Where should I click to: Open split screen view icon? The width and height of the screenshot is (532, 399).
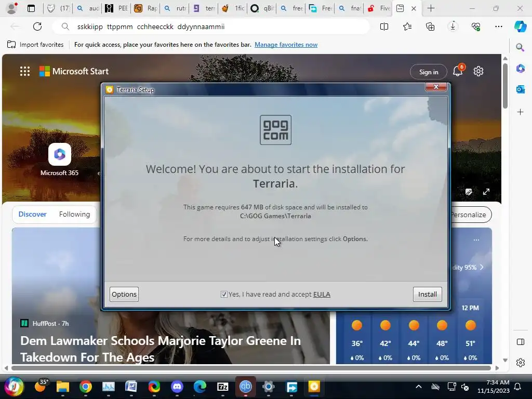pyautogui.click(x=384, y=26)
